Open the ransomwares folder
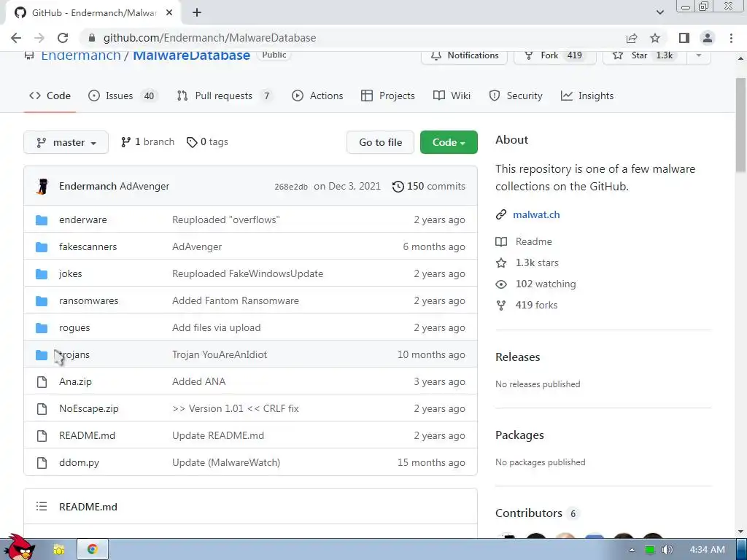Image resolution: width=747 pixels, height=560 pixels. (x=88, y=301)
